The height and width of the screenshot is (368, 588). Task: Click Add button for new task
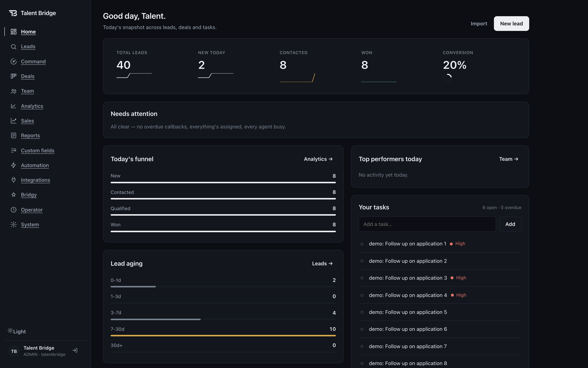coord(510,224)
